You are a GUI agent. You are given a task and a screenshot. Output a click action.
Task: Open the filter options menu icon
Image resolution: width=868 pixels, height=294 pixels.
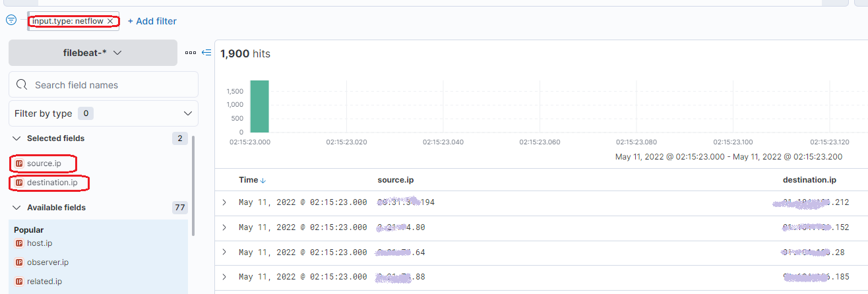coord(11,20)
